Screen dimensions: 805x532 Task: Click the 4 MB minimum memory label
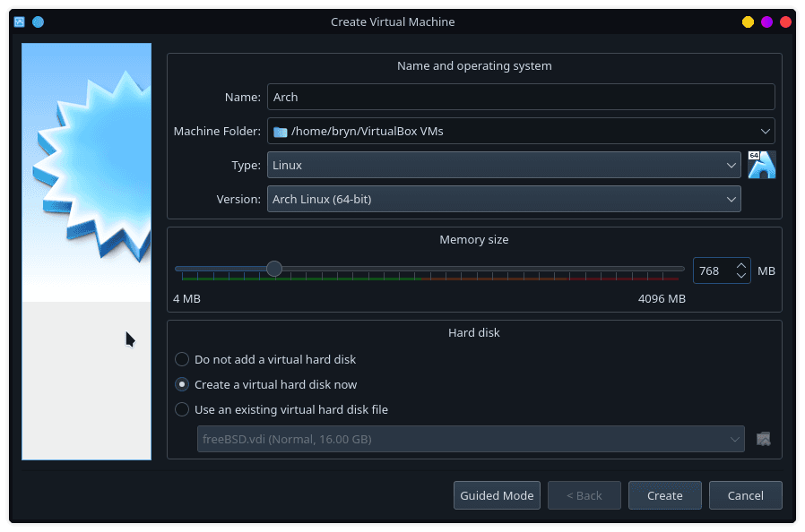(186, 298)
